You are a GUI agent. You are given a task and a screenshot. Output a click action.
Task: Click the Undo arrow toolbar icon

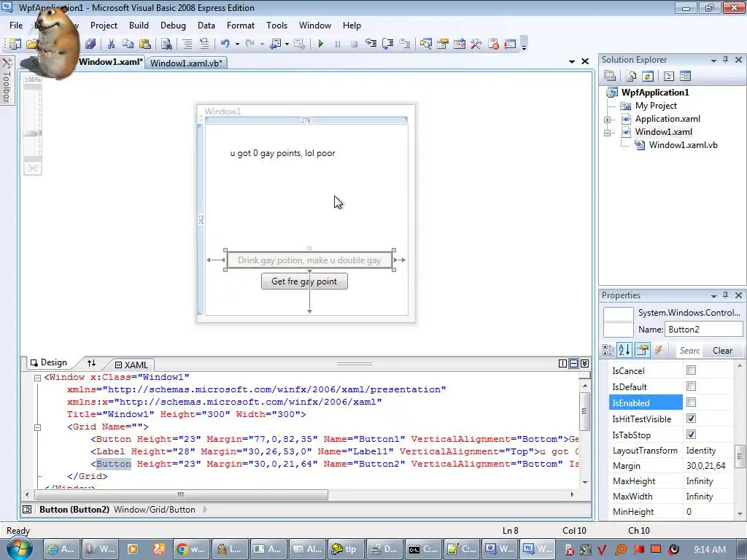tap(225, 44)
